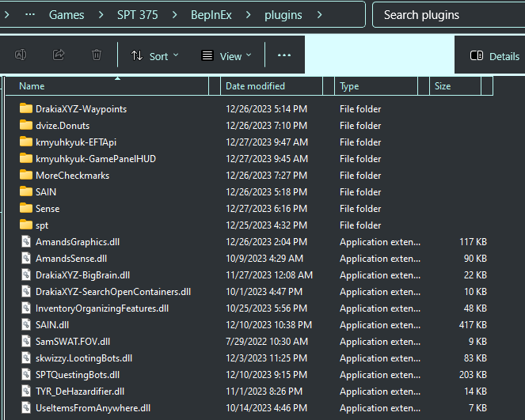Select the kmyuhkyuk-EFTApi folder icon
Screen dimensions: 525x420
pos(26,142)
